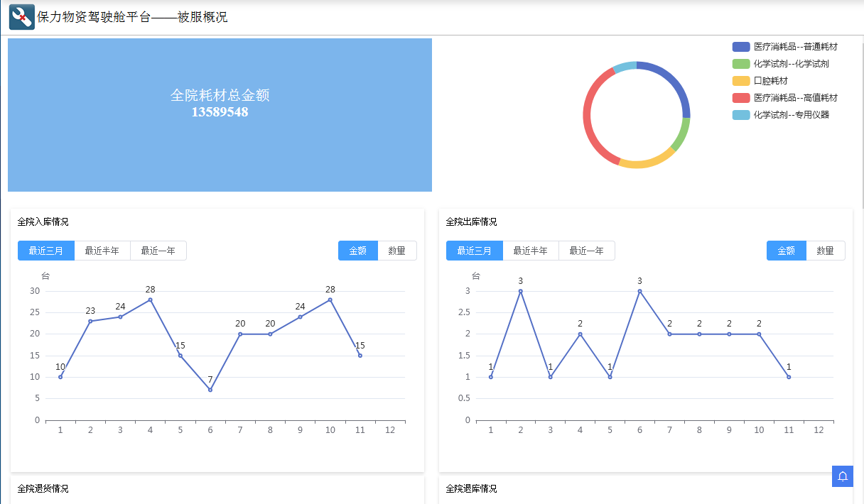The height and width of the screenshot is (504, 864).
Task: Click the platform logo icon in header
Action: (22, 17)
